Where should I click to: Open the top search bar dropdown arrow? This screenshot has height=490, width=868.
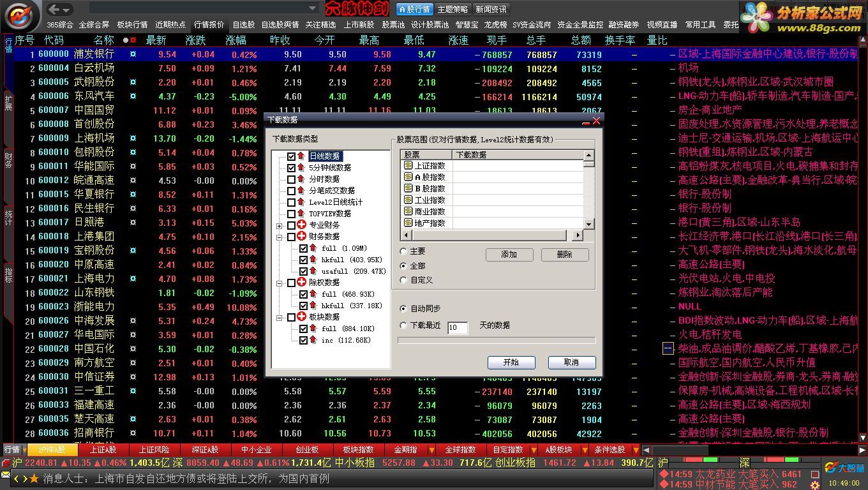coord(313,9)
